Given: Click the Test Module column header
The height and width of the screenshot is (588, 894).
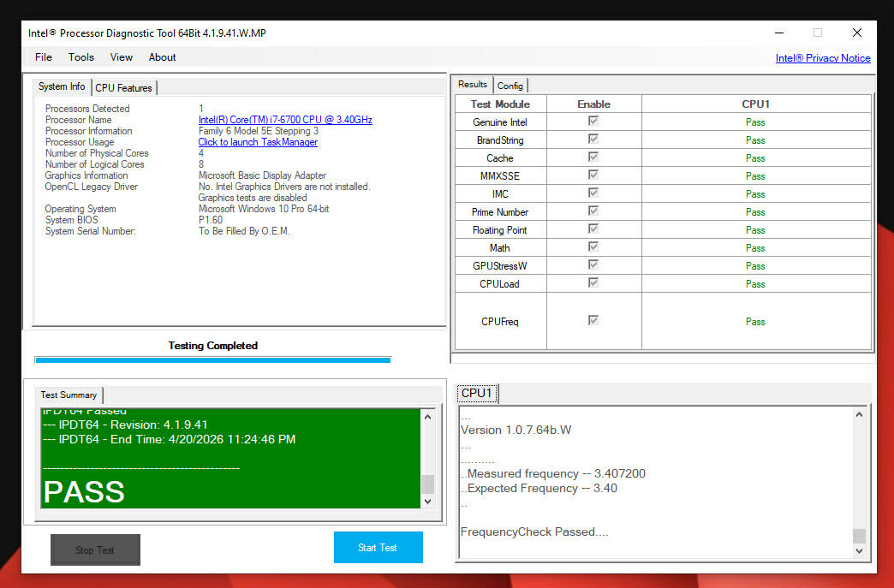Looking at the screenshot, I should pyautogui.click(x=500, y=104).
